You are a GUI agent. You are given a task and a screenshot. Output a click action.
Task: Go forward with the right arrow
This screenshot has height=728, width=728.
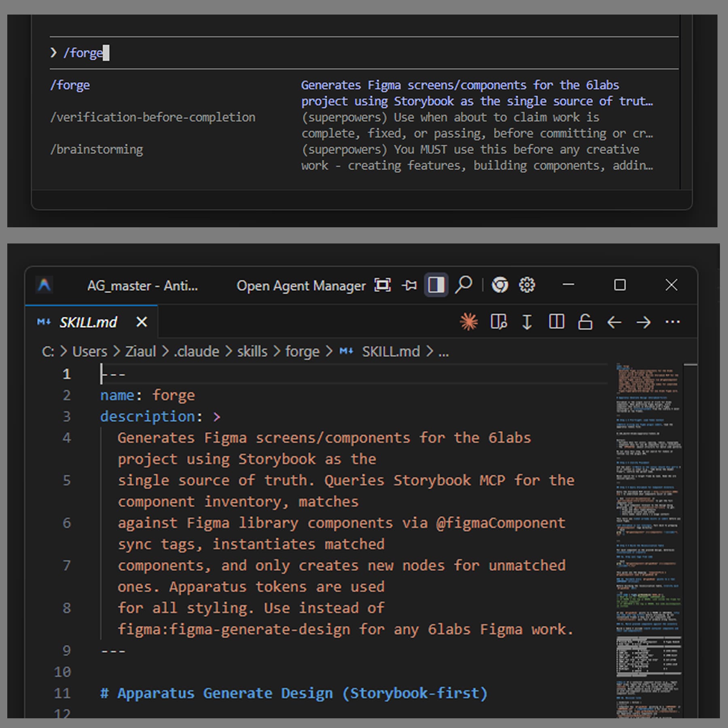(643, 322)
